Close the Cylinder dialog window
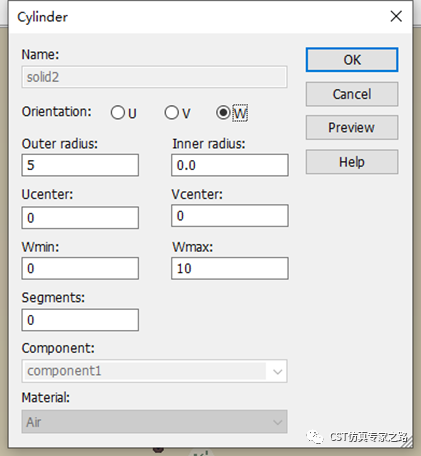Viewport: 421px width, 456px height. pos(396,16)
